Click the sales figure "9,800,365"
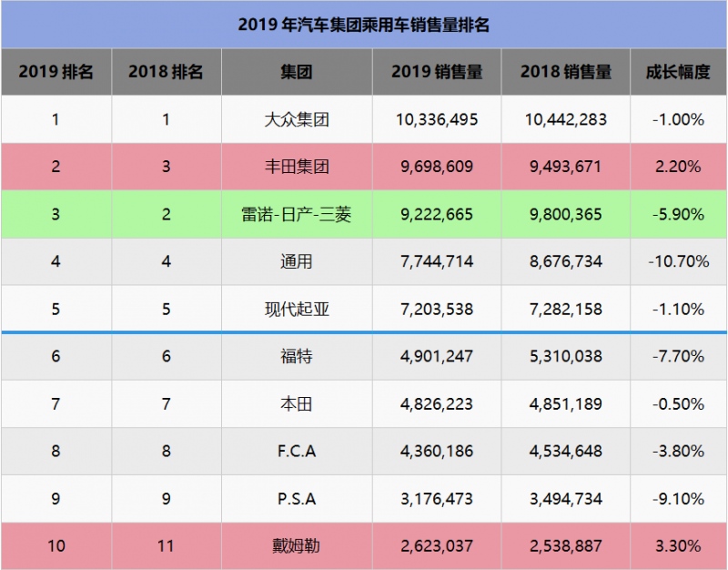728x570 pixels. coord(566,215)
